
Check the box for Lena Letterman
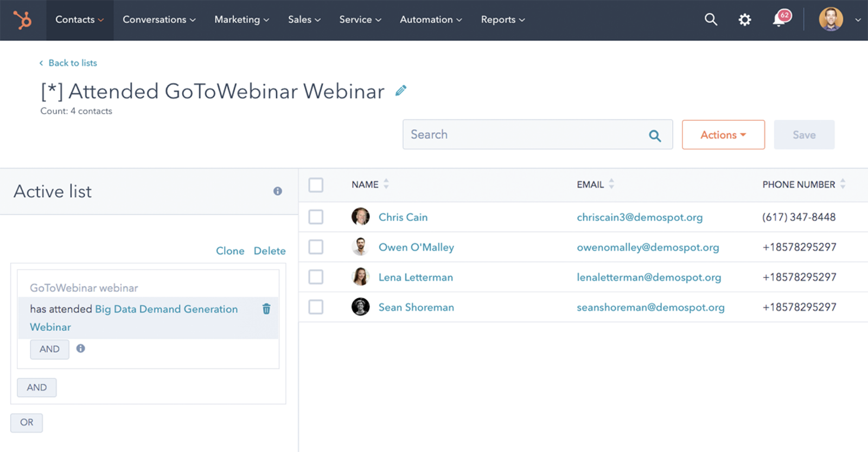tap(316, 277)
